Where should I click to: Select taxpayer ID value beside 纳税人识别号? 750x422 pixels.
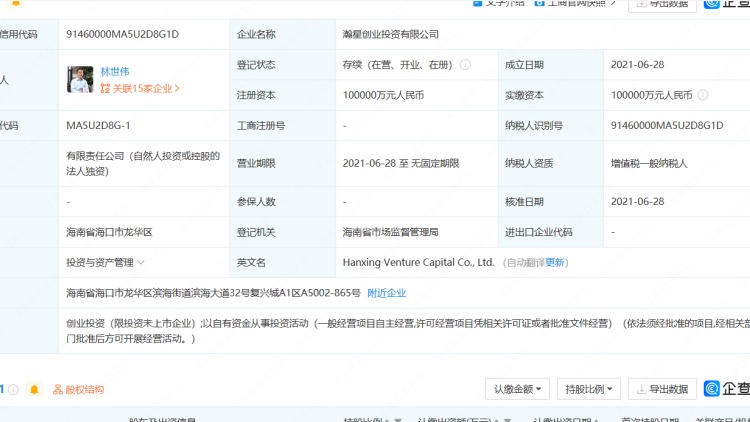(x=667, y=125)
